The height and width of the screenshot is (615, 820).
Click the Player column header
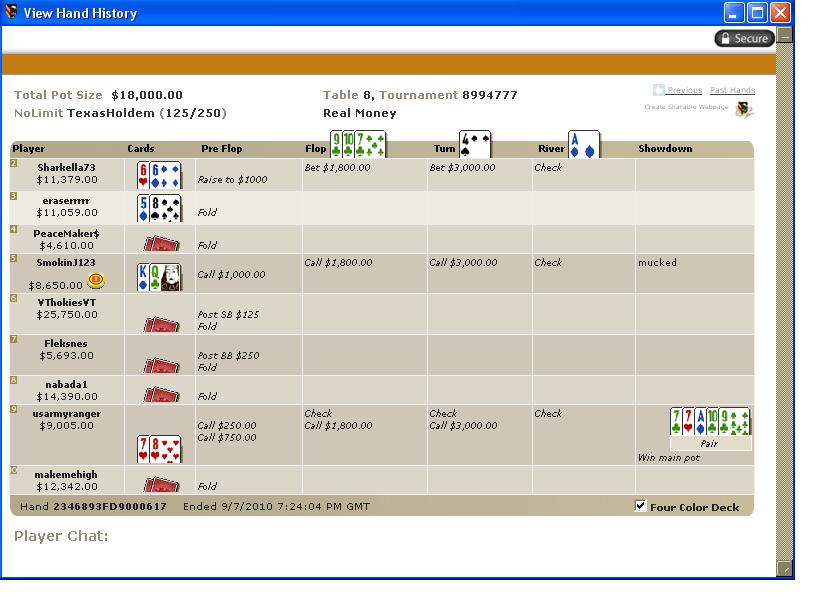click(29, 149)
